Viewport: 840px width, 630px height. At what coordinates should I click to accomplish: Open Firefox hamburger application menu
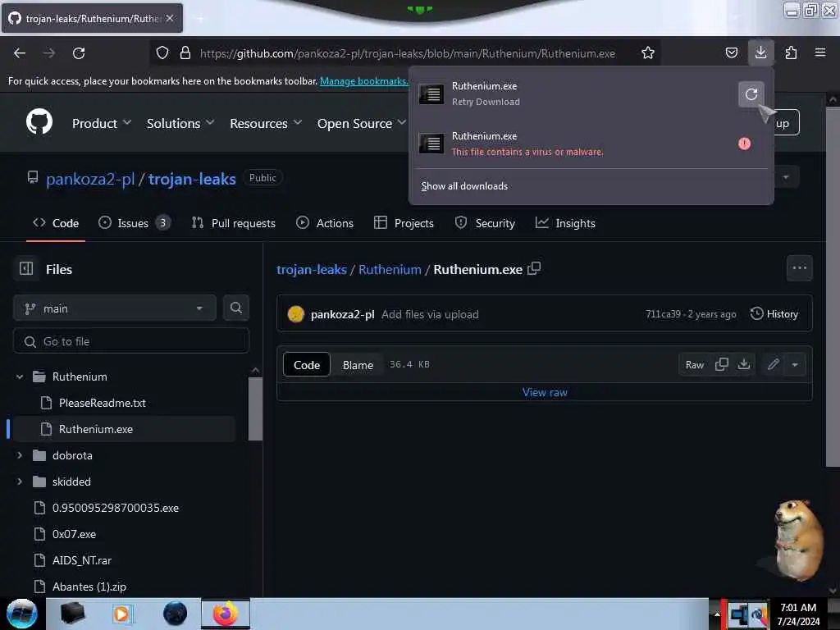(x=819, y=52)
